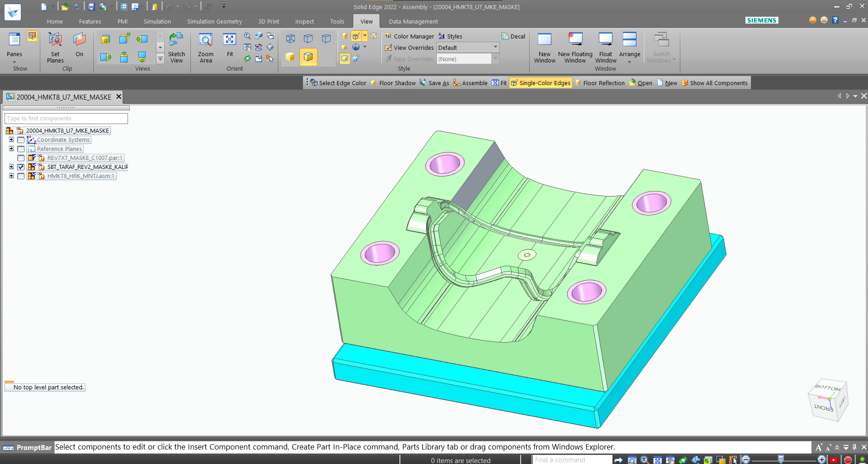Click the Solid Edge application button
868x464 pixels.
tap(13, 12)
